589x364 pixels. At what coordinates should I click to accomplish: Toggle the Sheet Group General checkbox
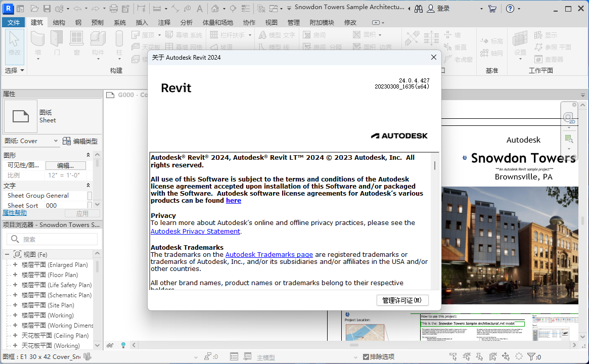pos(90,196)
